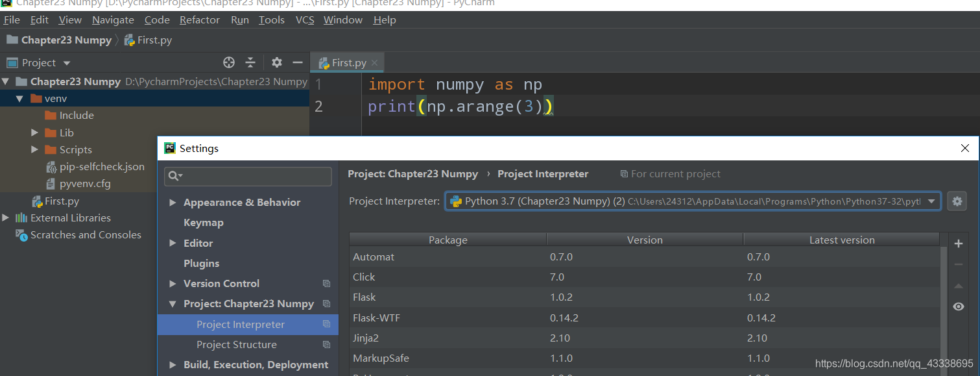Click the collapse all icon in Project panel
The width and height of the screenshot is (980, 376).
(x=250, y=62)
